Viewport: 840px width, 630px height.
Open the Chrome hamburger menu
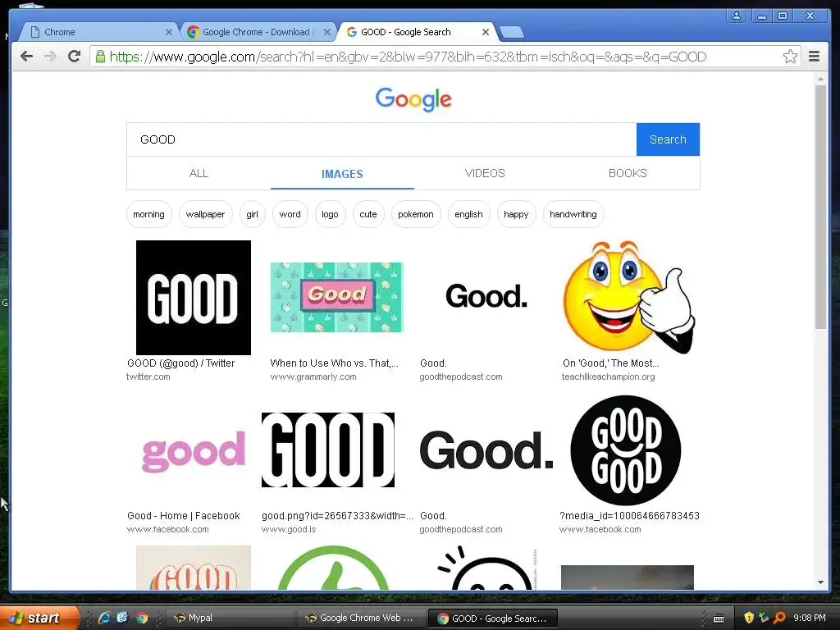click(x=814, y=57)
